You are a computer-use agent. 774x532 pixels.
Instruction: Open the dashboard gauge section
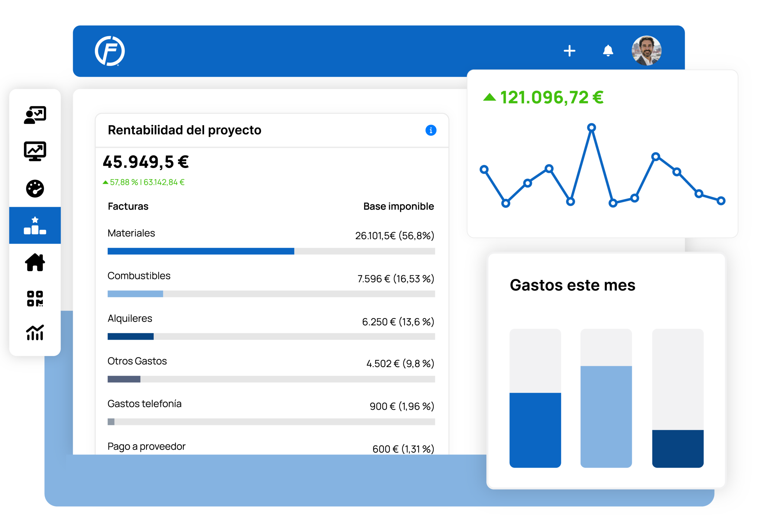click(x=35, y=188)
